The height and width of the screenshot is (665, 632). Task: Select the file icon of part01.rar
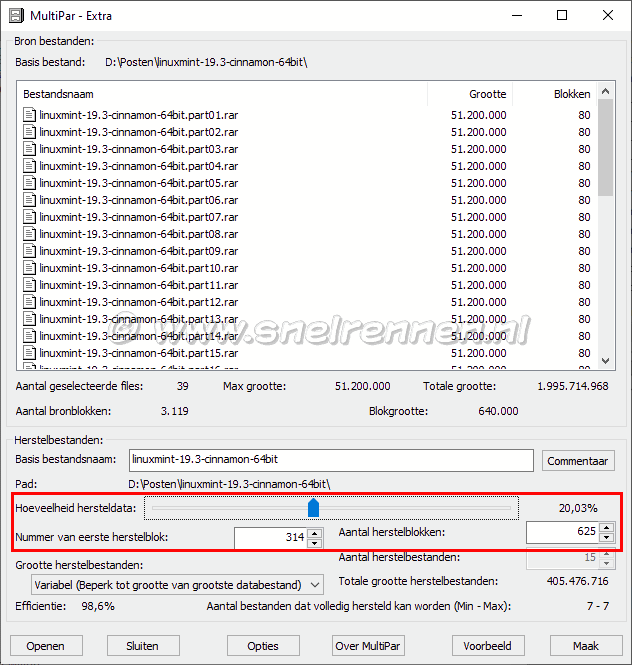(x=29, y=115)
